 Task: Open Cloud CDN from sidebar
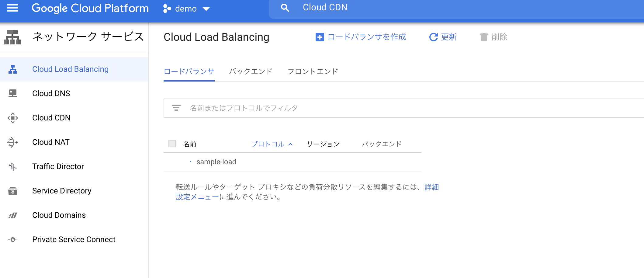coord(74,118)
